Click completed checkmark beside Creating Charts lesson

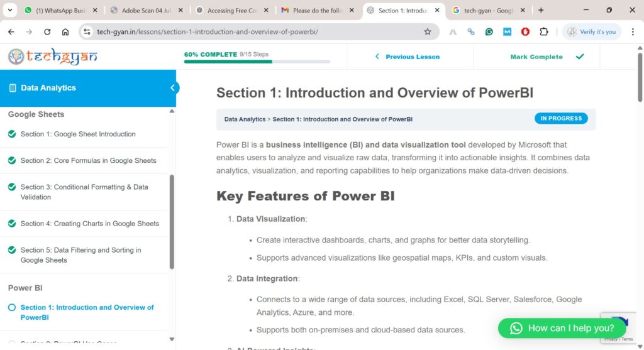[12, 223]
